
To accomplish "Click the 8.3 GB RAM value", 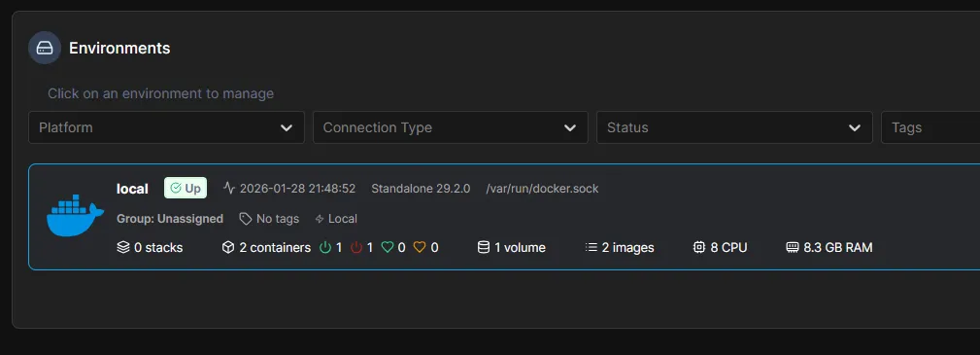I will point(838,247).
